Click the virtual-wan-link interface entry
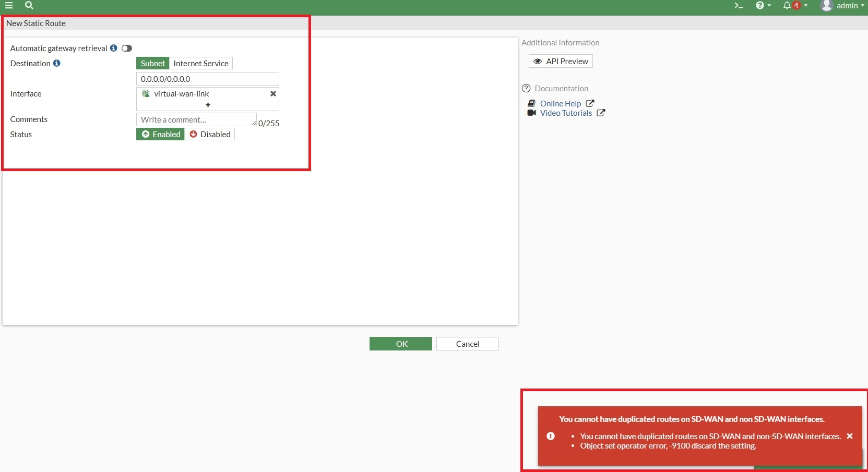The width and height of the screenshot is (868, 472). (x=208, y=94)
